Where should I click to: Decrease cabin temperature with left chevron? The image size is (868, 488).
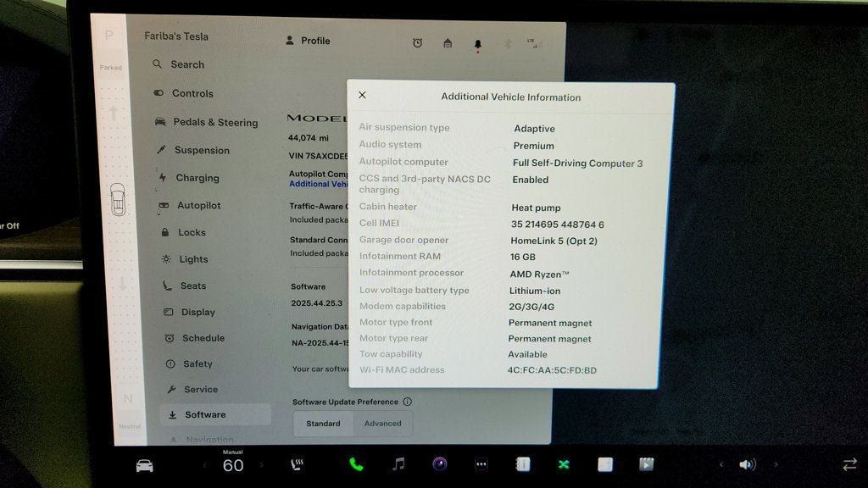click(x=205, y=465)
